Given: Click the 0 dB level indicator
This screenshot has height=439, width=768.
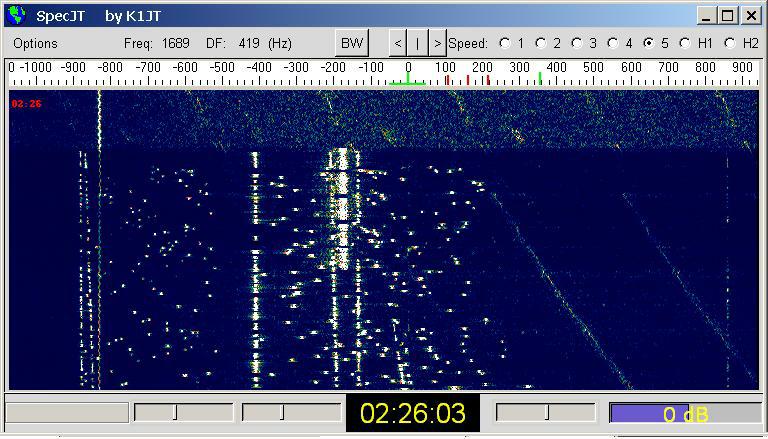Looking at the screenshot, I should click(685, 415).
